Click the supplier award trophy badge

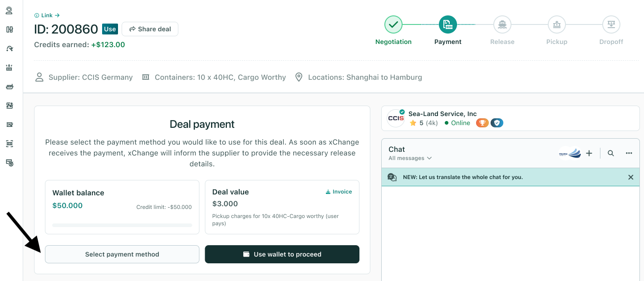tap(482, 122)
